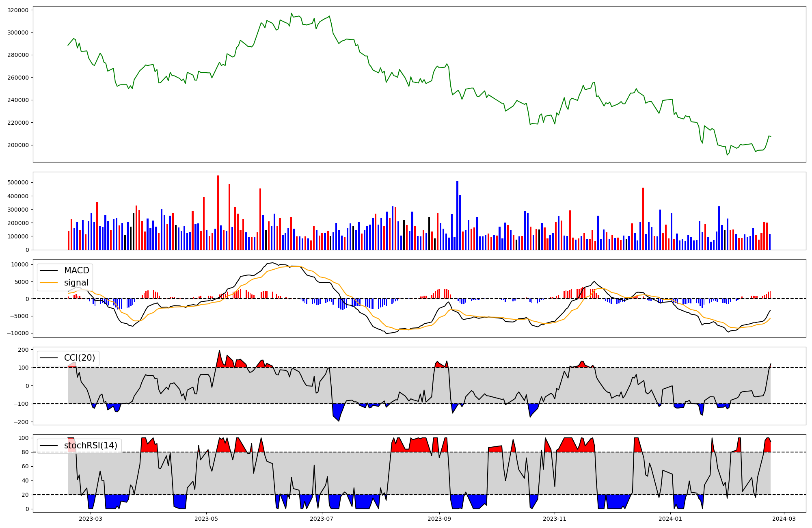Click the 2023-11 x-axis date label
Image resolution: width=812 pixels, height=528 pixels.
click(x=555, y=519)
